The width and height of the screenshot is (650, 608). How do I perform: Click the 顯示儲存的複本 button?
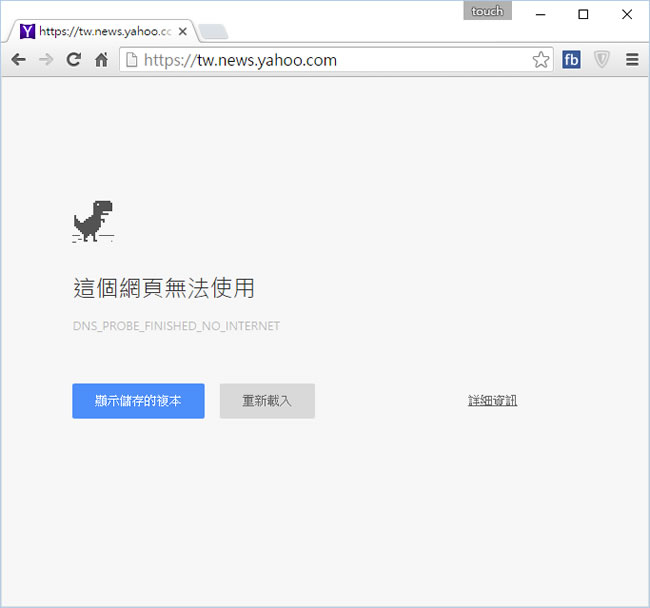pos(138,401)
